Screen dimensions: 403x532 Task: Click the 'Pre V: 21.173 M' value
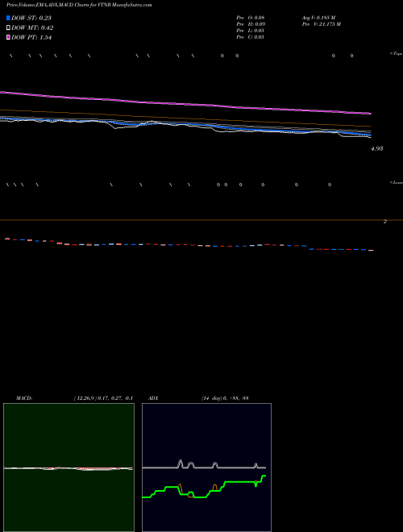pos(322,24)
